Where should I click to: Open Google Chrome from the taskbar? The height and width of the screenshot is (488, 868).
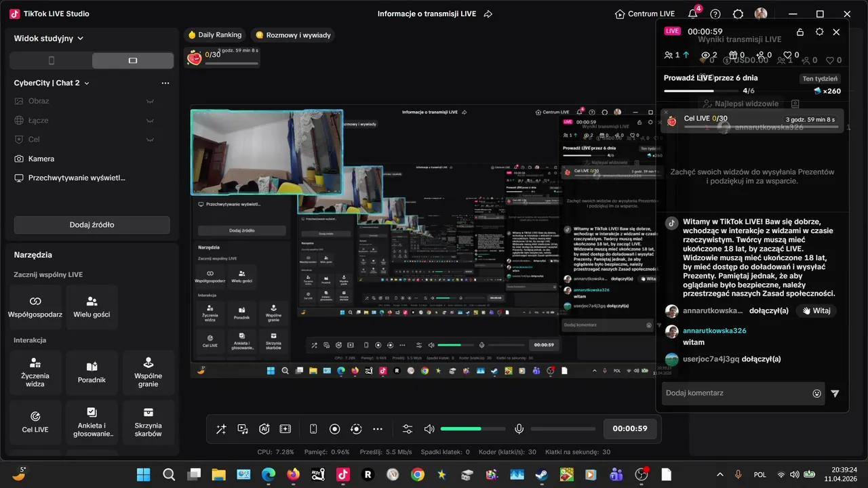(x=418, y=474)
